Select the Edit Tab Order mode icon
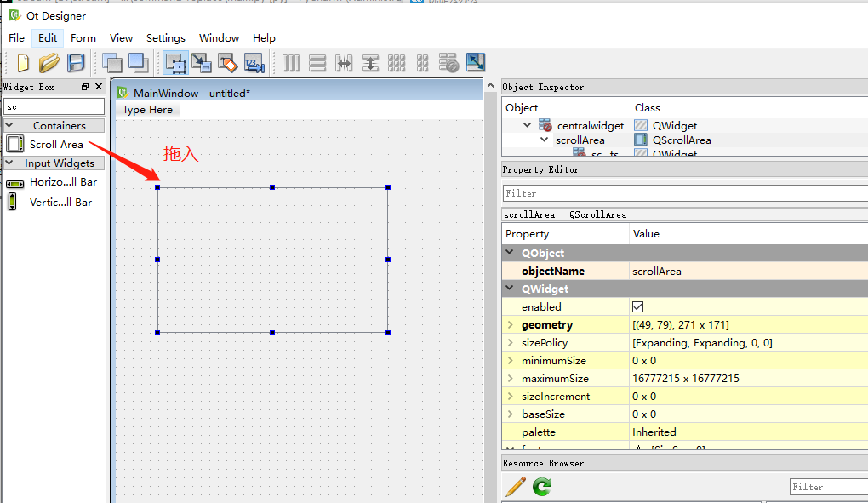 click(254, 63)
